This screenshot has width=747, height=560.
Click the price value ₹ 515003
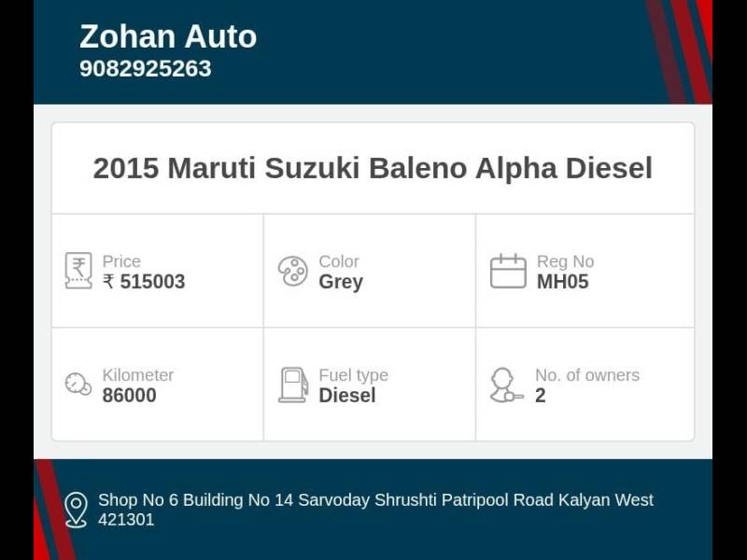[x=144, y=282]
